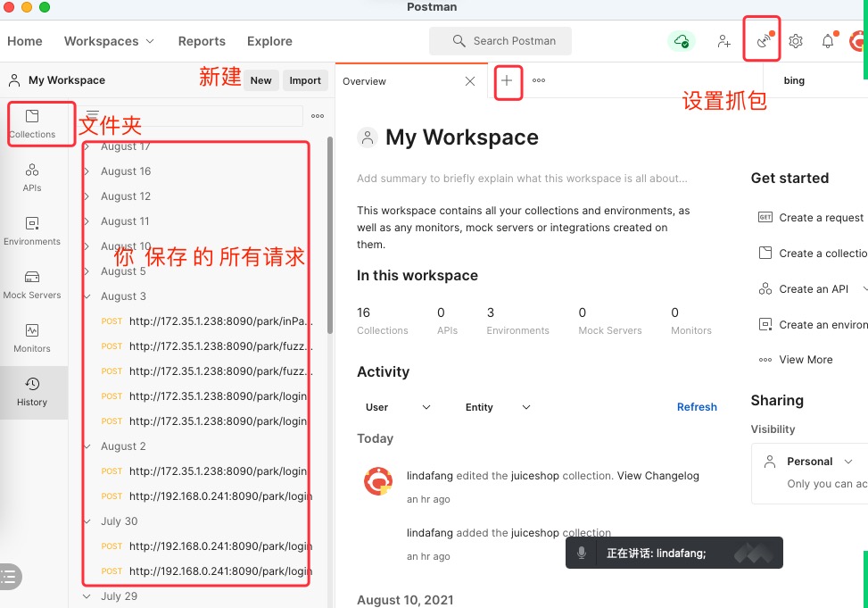Click the workspace avatar icon beside title
The image size is (868, 608).
pos(367,137)
